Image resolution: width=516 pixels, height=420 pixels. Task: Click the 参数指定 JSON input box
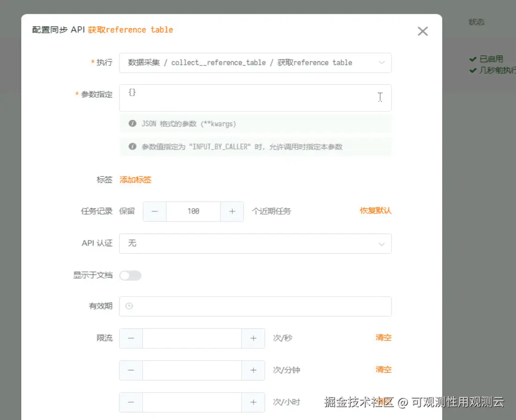(x=255, y=98)
